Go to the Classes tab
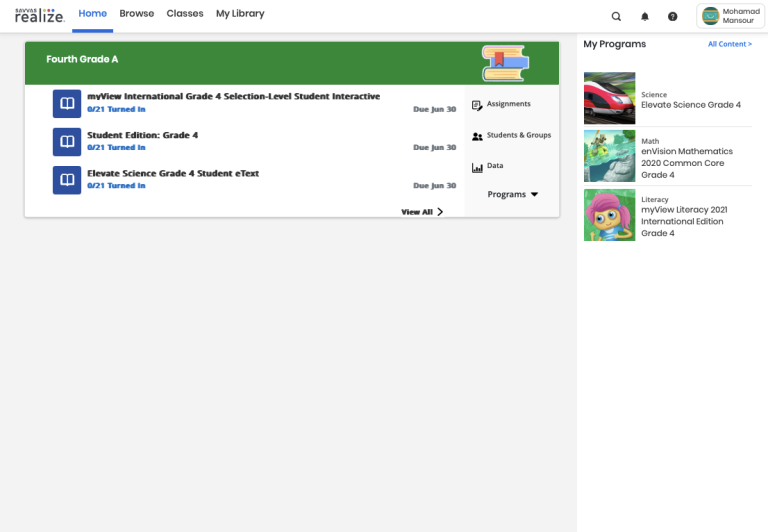 point(184,14)
